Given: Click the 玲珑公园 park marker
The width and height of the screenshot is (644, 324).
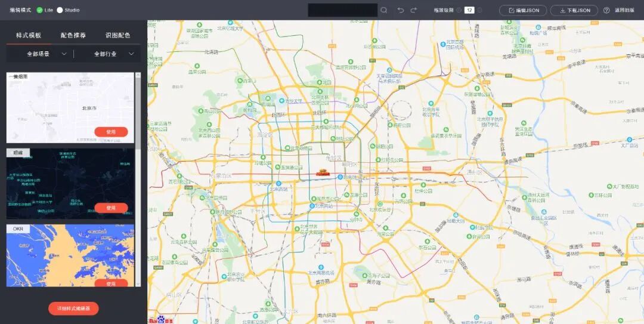Looking at the screenshot, I should coord(263,157).
